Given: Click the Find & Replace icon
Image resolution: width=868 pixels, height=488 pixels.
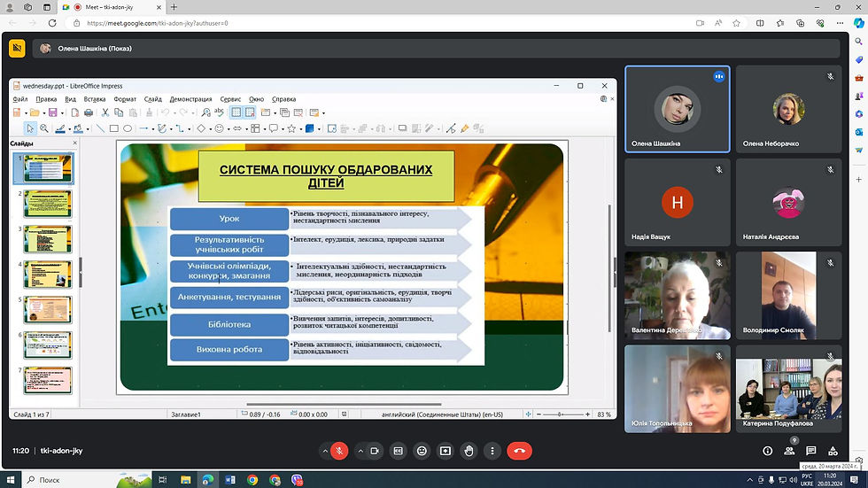Looking at the screenshot, I should (205, 112).
